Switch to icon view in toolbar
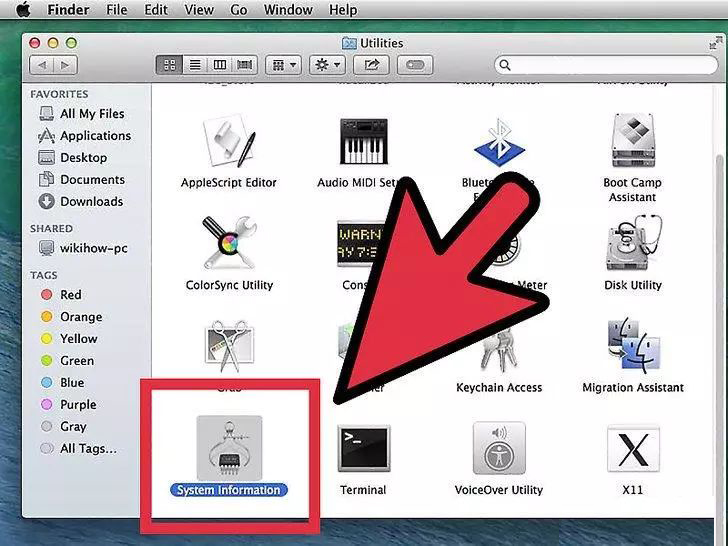 pos(169,65)
